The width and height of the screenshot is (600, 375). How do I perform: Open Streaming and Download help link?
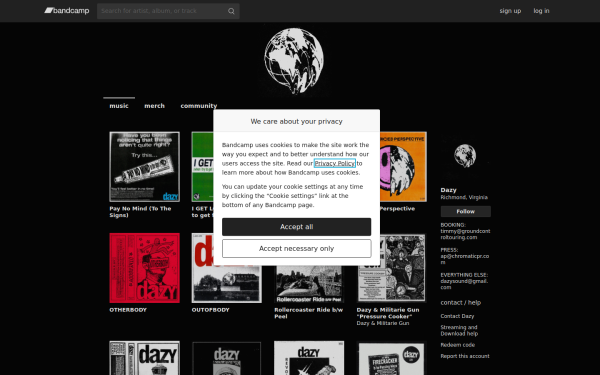459,330
